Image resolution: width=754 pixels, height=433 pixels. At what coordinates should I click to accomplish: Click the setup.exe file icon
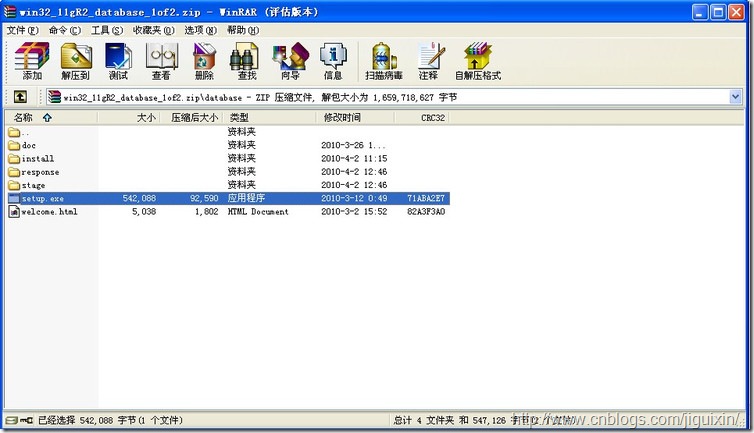[x=14, y=198]
